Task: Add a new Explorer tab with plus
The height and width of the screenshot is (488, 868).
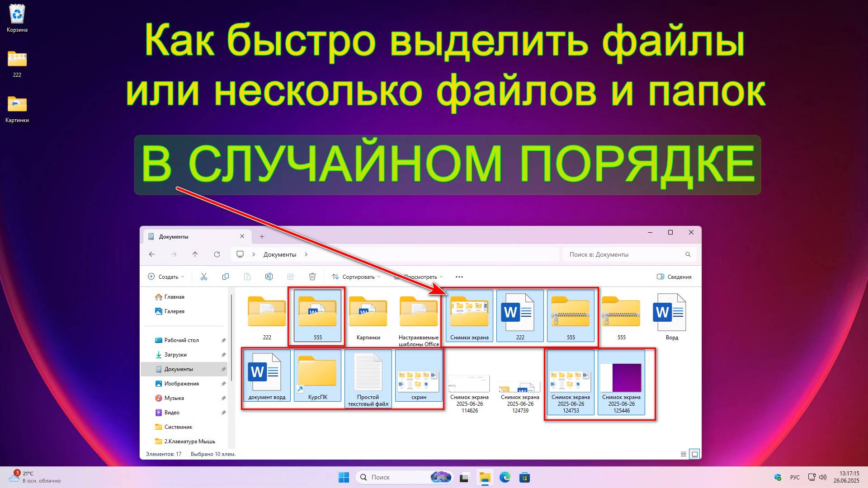Action: pos(262,236)
